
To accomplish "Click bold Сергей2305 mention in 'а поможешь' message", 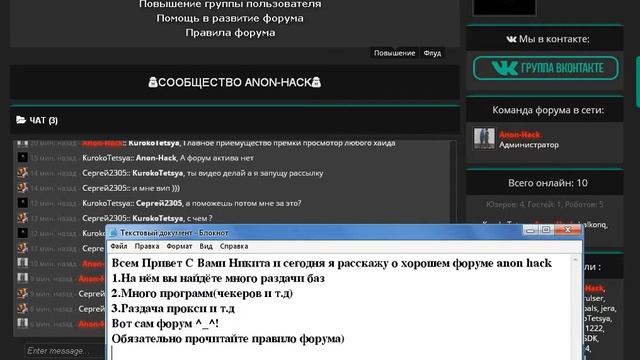I will click(159, 203).
